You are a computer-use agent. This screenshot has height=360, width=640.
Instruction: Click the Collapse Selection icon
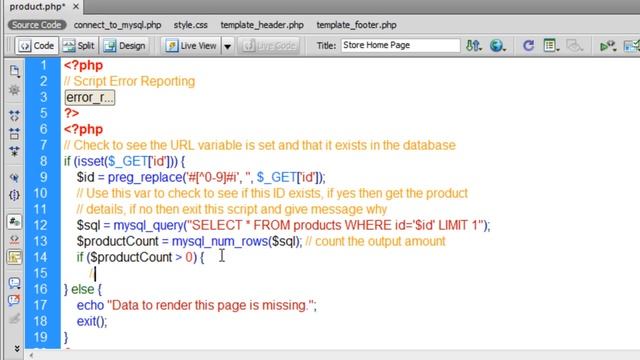[14, 133]
